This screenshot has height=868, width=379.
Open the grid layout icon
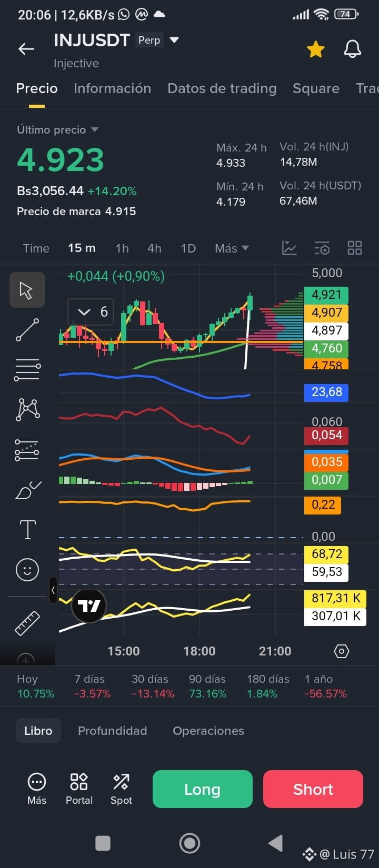[355, 248]
